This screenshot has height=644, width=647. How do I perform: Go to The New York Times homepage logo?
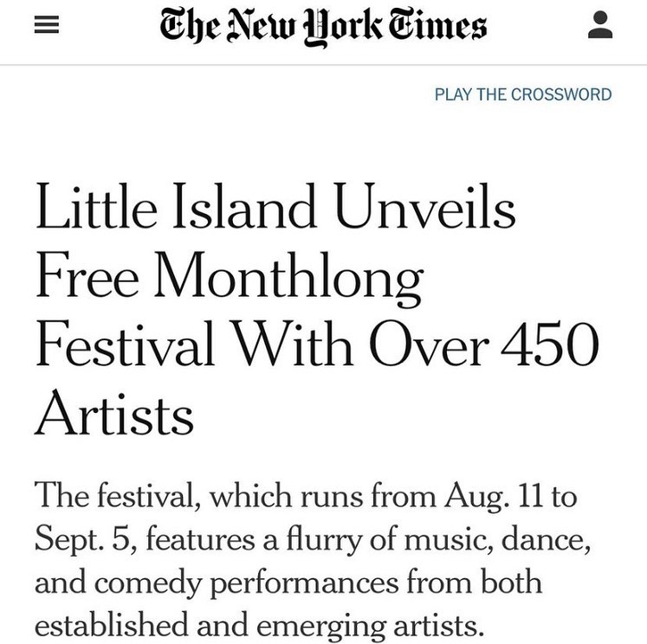tap(323, 29)
